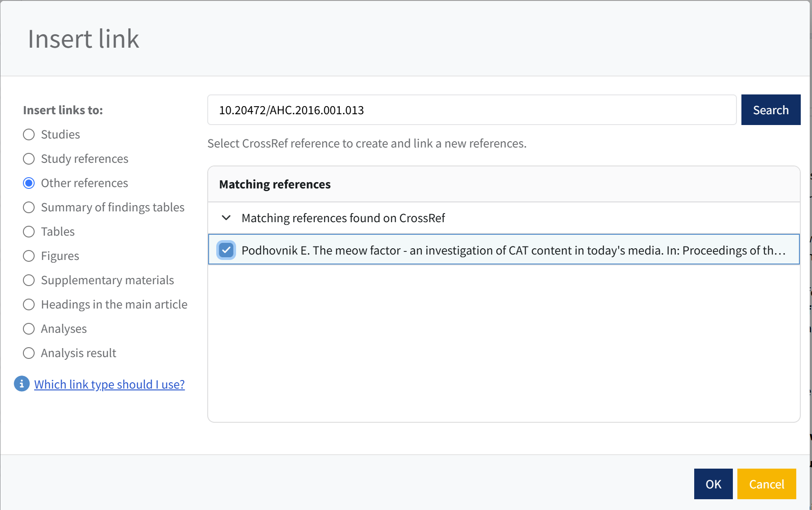Choose the Analyses radio button
The height and width of the screenshot is (510, 812).
29,329
